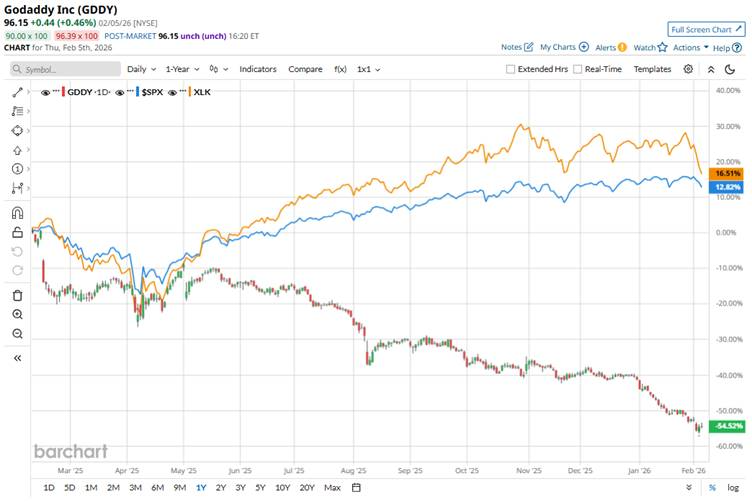Open chart settings gear icon

[688, 69]
